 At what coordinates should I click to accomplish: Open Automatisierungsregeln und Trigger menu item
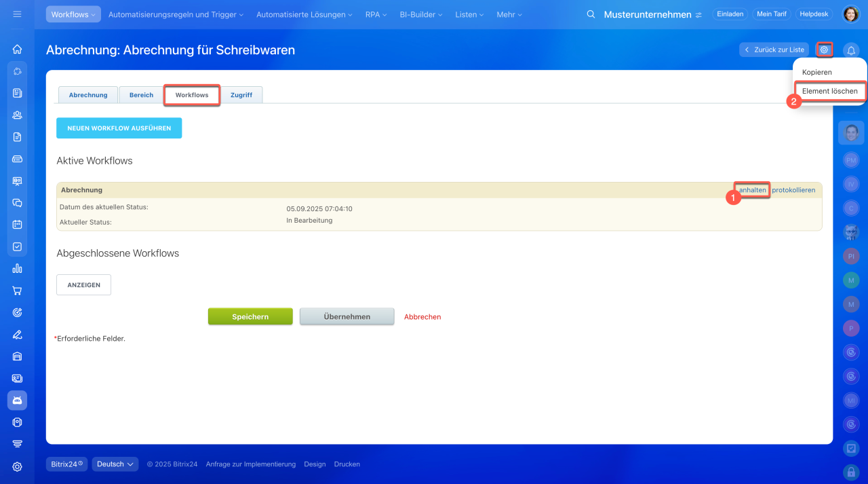pyautogui.click(x=176, y=14)
